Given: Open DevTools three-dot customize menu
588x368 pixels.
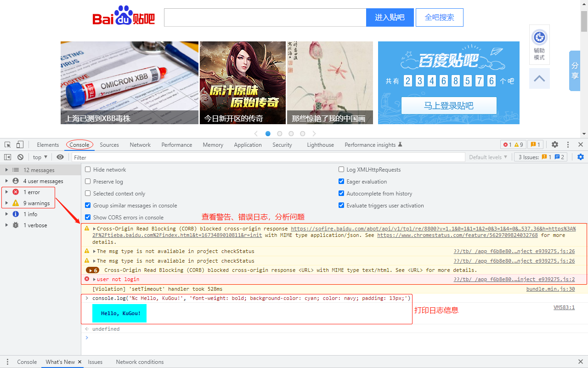Looking at the screenshot, I should pos(568,144).
